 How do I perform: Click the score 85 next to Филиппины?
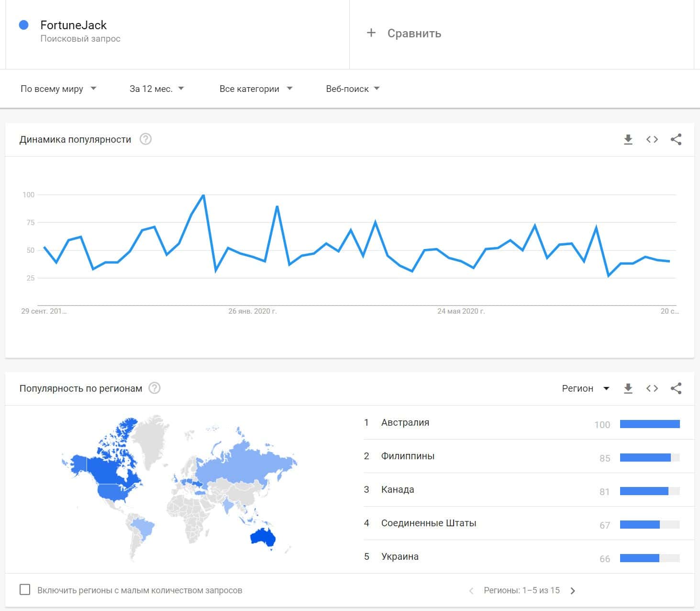(x=605, y=458)
